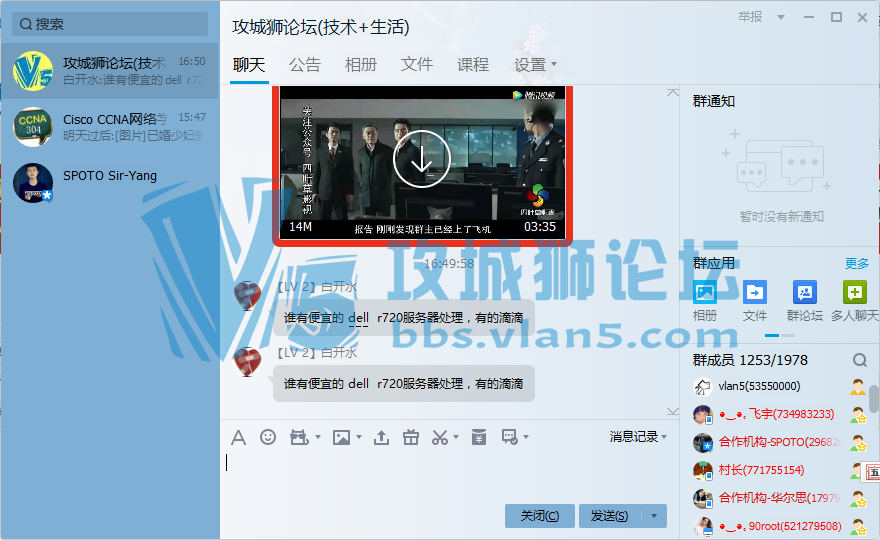
Task: Switch to the 公告 tab
Action: [305, 65]
